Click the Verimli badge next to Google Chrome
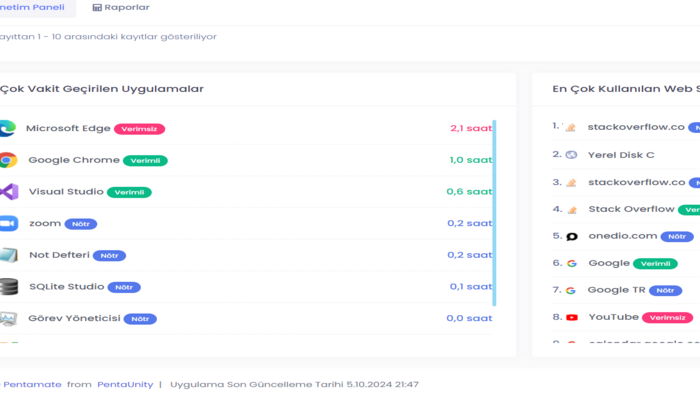Image resolution: width=700 pixels, height=400 pixels. [146, 161]
